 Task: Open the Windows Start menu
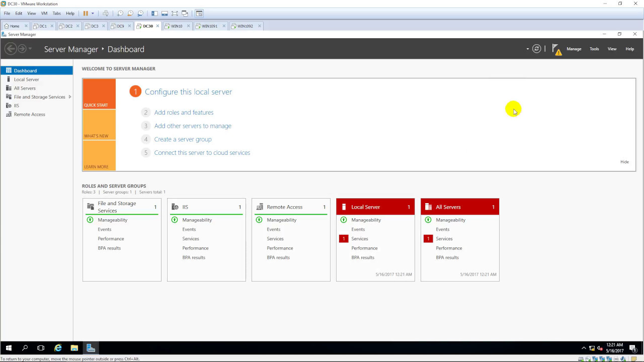tap(9, 348)
